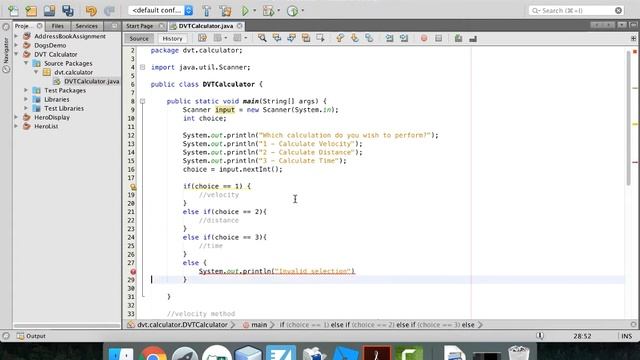Open the Profile Project dropdown arrow

(302, 10)
